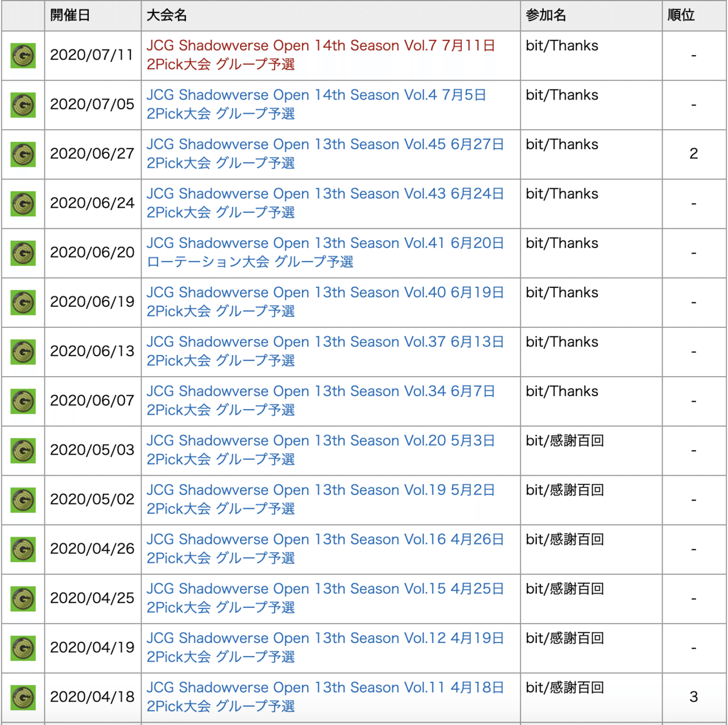
Task: Click the game icon in the 2020/04/19 row
Action: [23, 648]
